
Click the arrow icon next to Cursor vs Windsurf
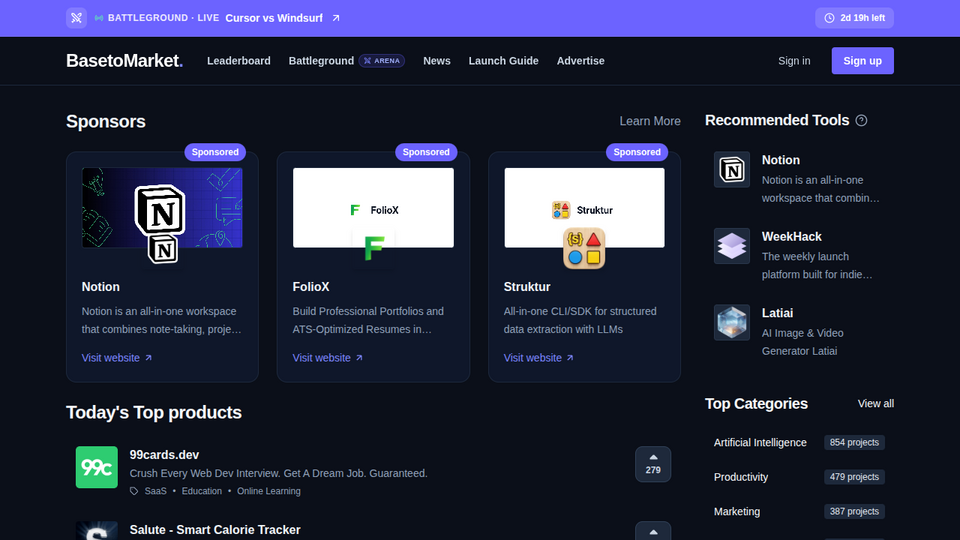pos(336,18)
